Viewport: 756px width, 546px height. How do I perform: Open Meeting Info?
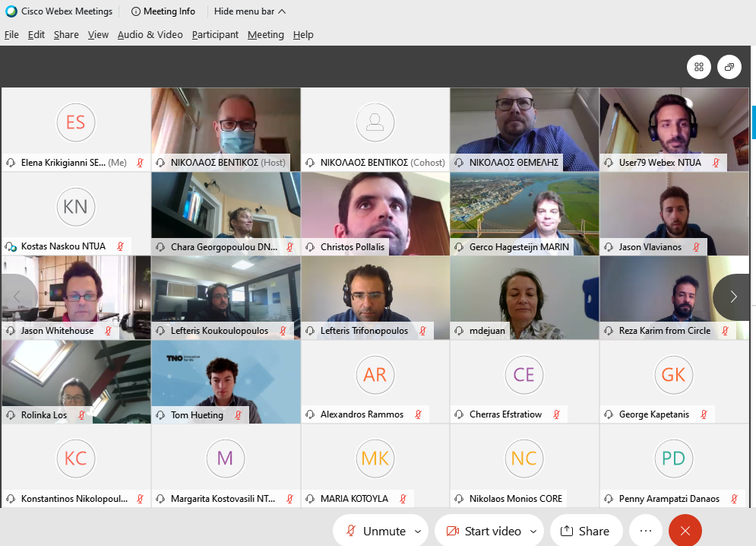[x=163, y=11]
